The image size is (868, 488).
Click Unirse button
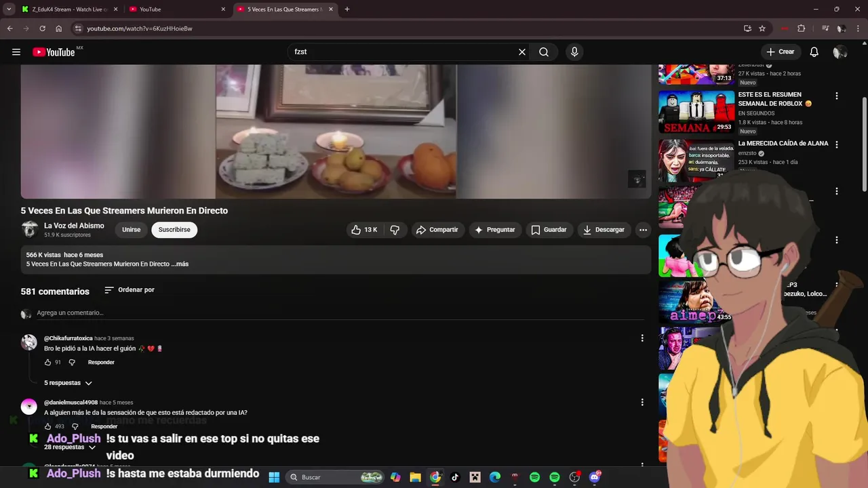(131, 230)
